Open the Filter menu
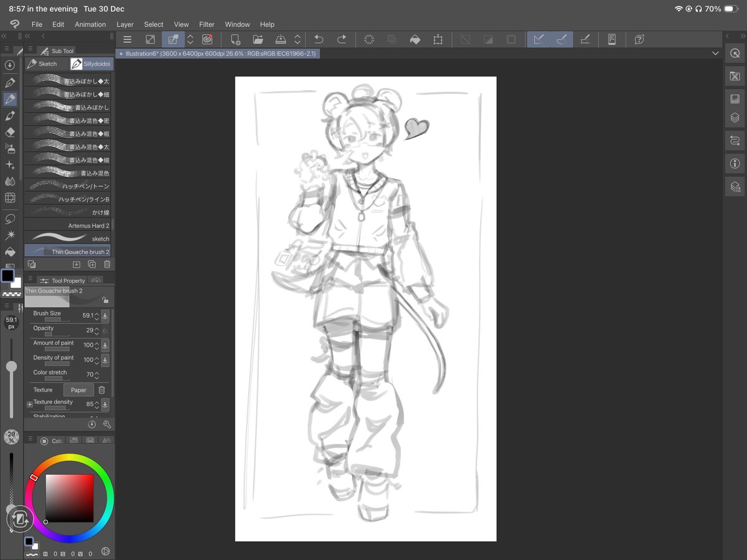 [207, 24]
